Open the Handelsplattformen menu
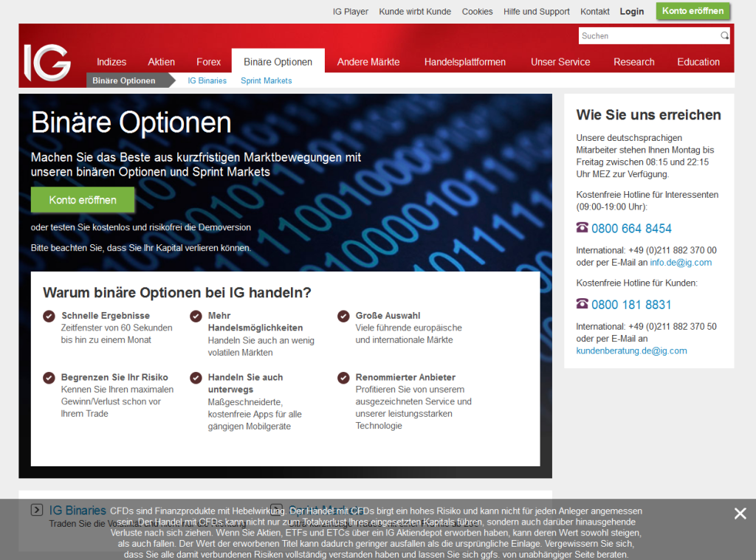 465,62
